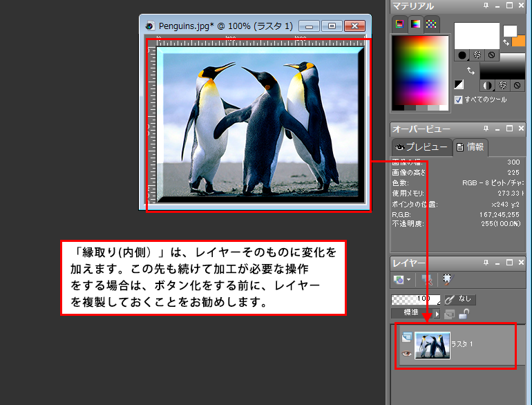Switch to the Rainbow tab in Materials
The height and width of the screenshot is (405, 532).
(x=416, y=24)
